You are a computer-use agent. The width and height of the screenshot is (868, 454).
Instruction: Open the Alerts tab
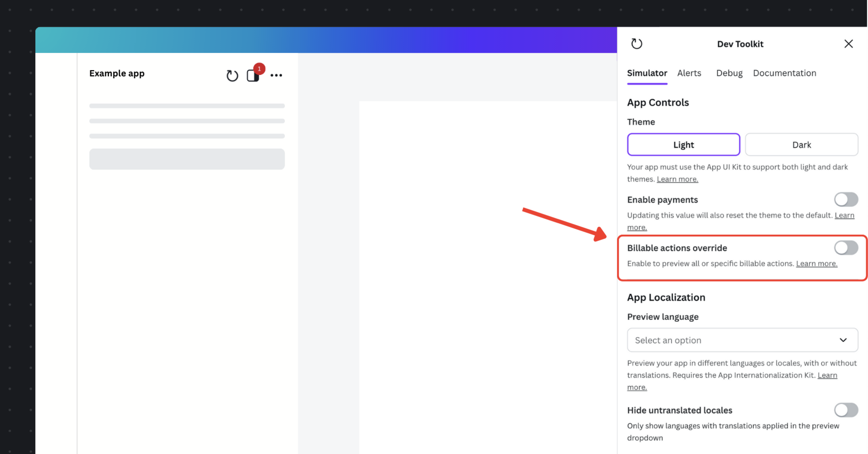[x=690, y=73]
